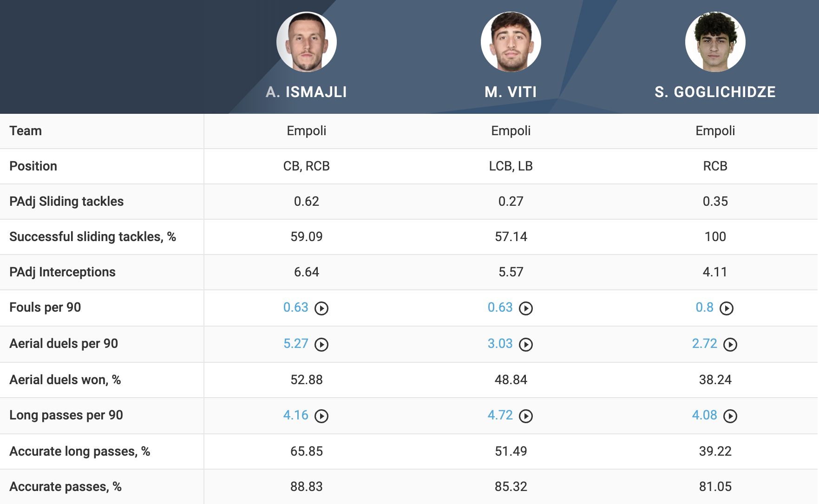
Task: Play Viti's long passes video clips
Action: point(526,416)
